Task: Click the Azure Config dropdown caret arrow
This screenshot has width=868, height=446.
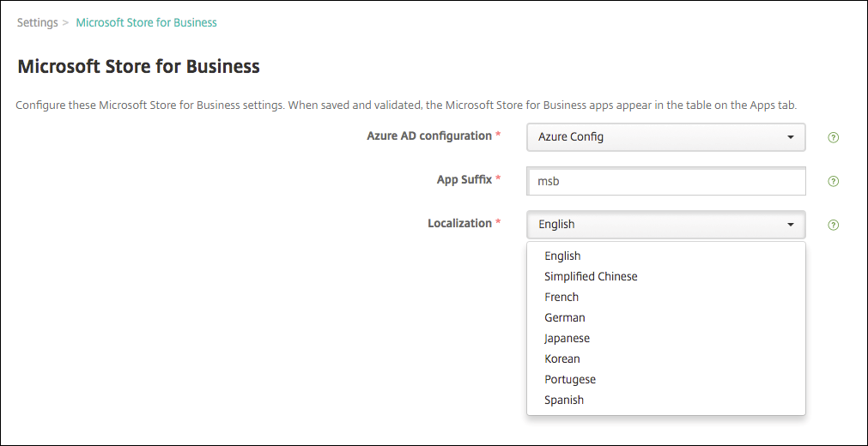Action: (790, 137)
